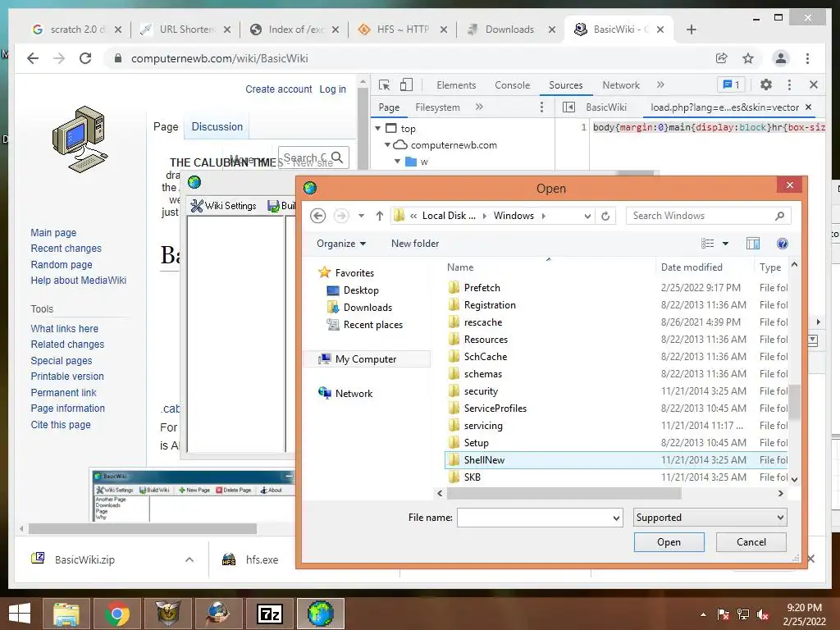
Task: Refresh the Windows folder listing
Action: pos(605,216)
